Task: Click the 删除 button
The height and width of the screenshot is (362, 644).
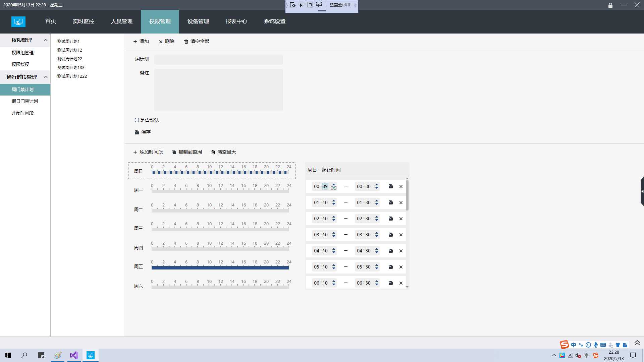Action: point(166,42)
